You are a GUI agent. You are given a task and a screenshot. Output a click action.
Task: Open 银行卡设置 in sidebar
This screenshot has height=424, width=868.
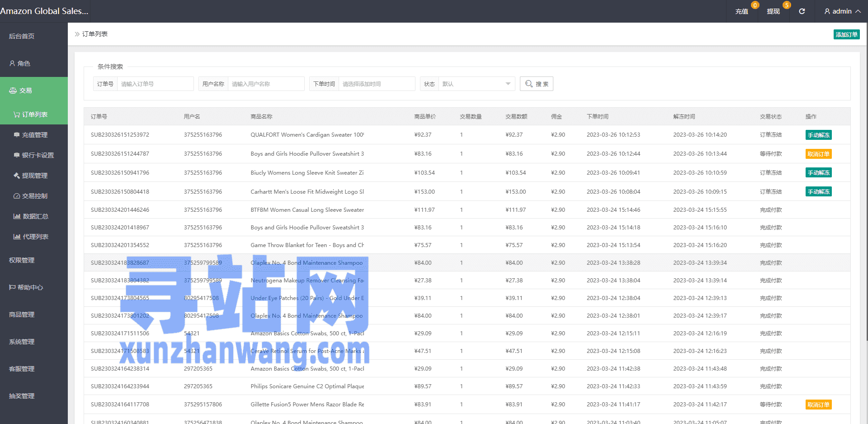[34, 155]
